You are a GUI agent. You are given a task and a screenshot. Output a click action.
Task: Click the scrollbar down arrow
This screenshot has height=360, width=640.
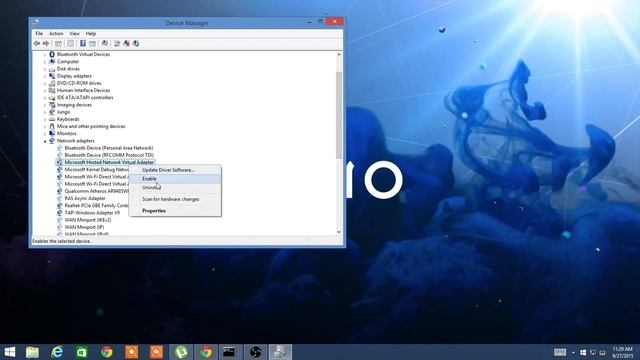339,232
